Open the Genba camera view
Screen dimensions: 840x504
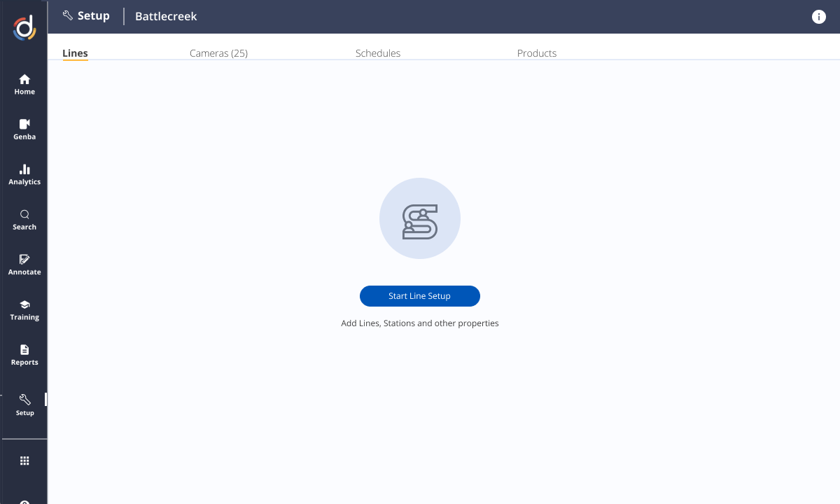(24, 129)
